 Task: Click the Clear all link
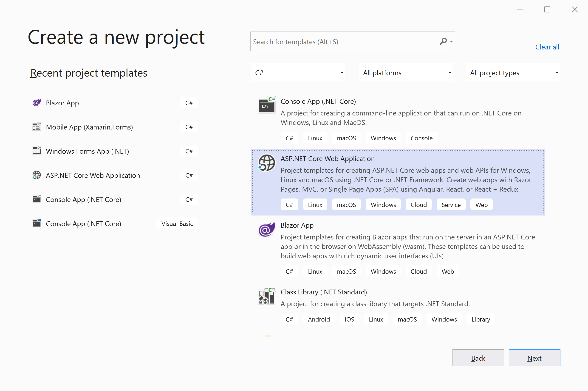click(547, 47)
